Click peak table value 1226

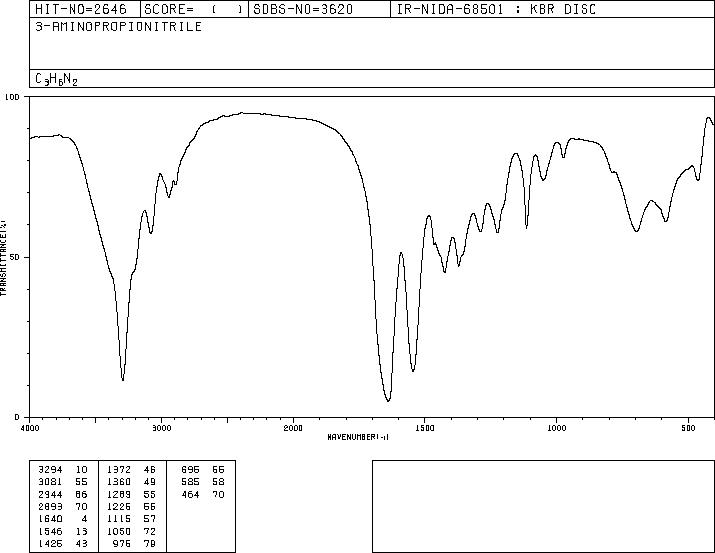119,506
